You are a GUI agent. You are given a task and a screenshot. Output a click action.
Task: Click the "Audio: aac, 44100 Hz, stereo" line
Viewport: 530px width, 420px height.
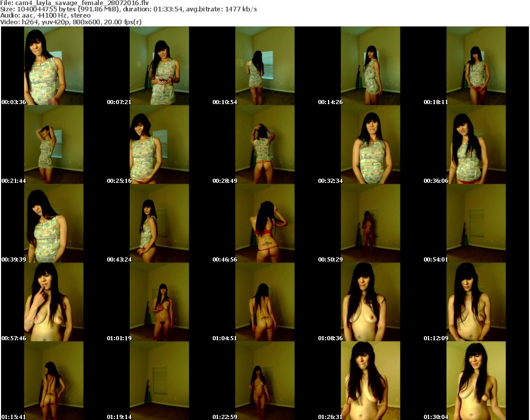click(x=46, y=16)
